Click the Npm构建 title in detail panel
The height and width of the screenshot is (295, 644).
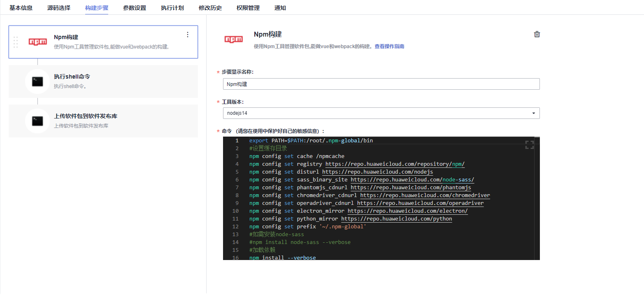268,35
